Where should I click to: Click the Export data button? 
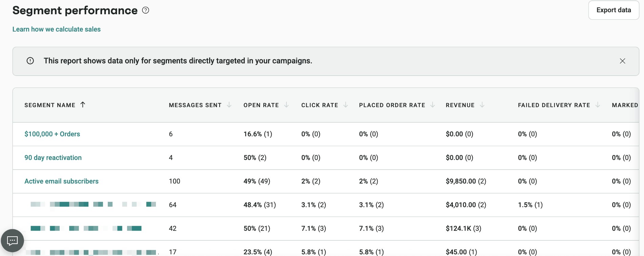click(x=613, y=10)
